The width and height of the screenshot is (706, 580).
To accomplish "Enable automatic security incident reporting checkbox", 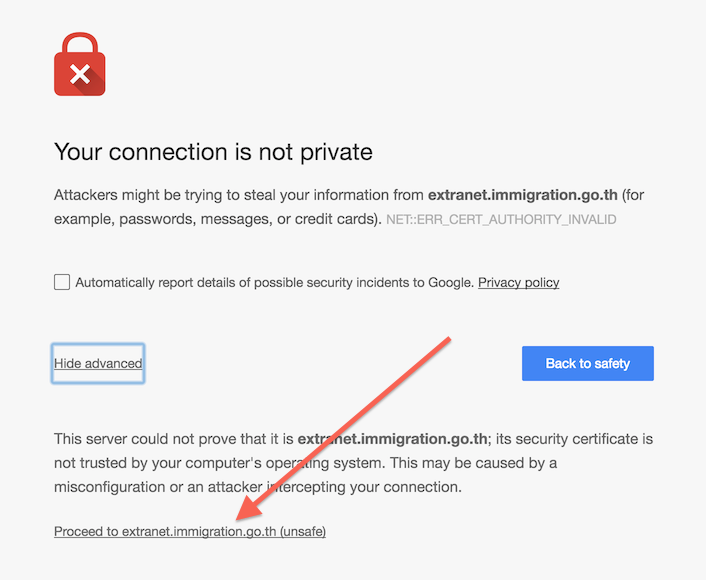I will tap(62, 282).
